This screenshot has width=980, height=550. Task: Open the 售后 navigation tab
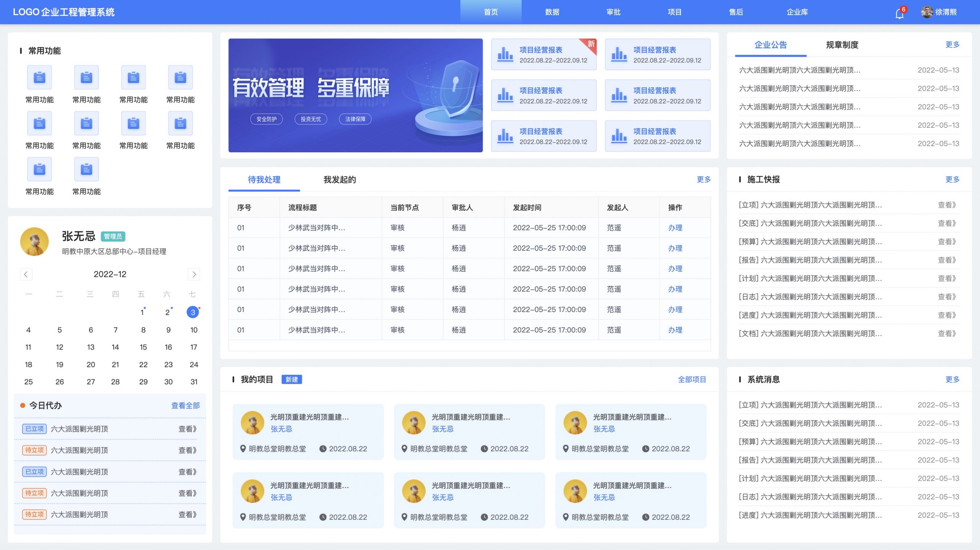[736, 12]
